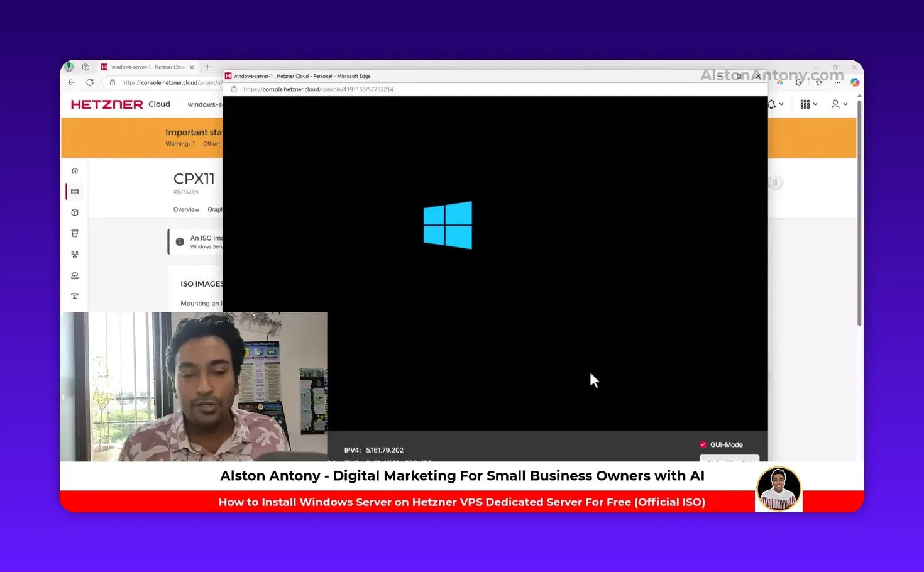This screenshot has width=924, height=572.
Task: Select the Overview tab for server CPX11
Action: coord(186,209)
